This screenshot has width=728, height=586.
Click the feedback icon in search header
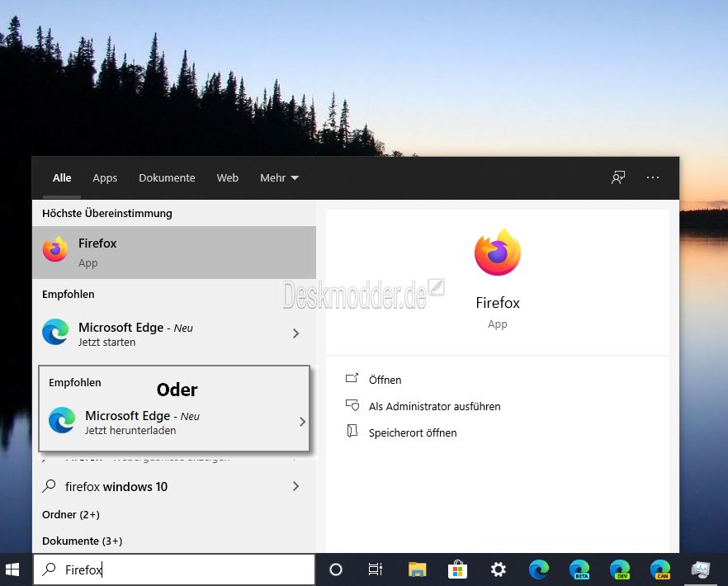tap(618, 177)
